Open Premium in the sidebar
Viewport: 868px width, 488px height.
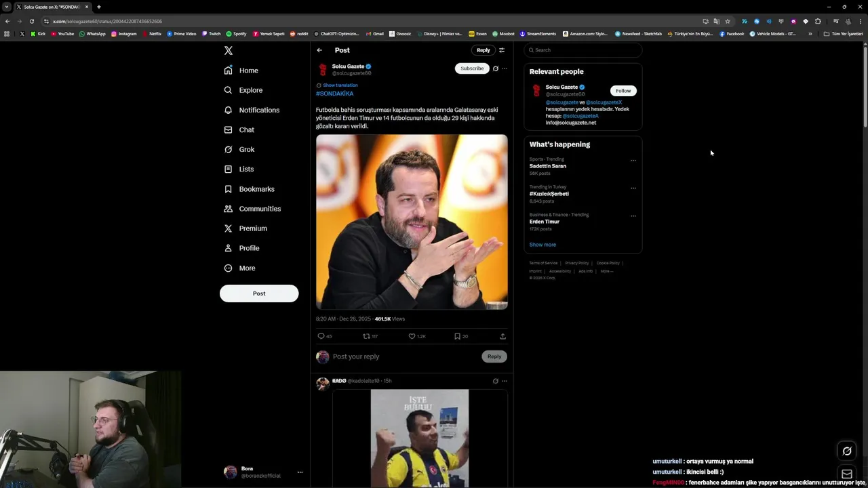(x=245, y=228)
